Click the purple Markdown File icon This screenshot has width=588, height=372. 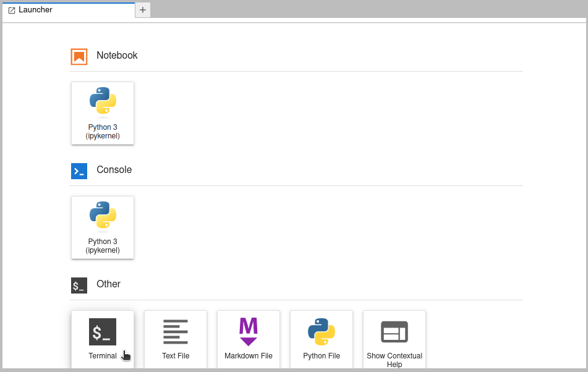point(249,332)
